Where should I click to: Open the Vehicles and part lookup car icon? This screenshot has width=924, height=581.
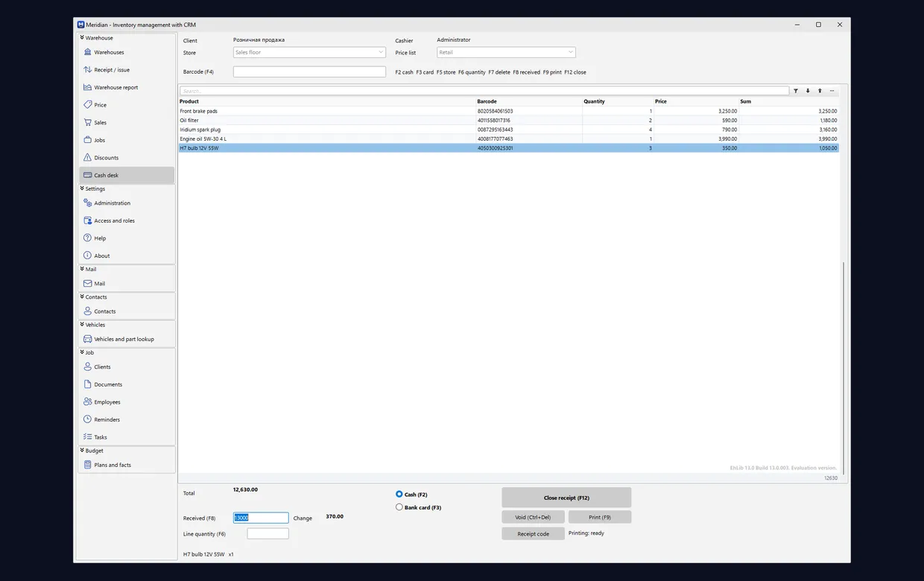[x=88, y=339]
